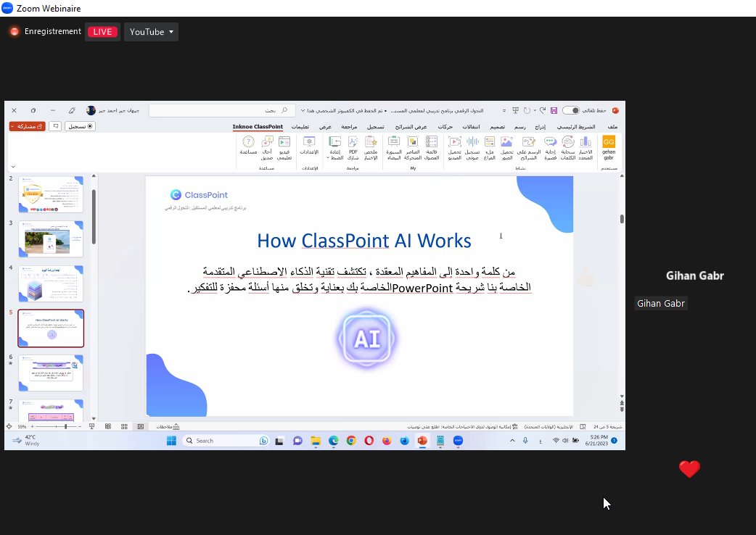The width and height of the screenshot is (756, 535).
Task: Click the Enregistrement recording indicator
Action: click(45, 31)
